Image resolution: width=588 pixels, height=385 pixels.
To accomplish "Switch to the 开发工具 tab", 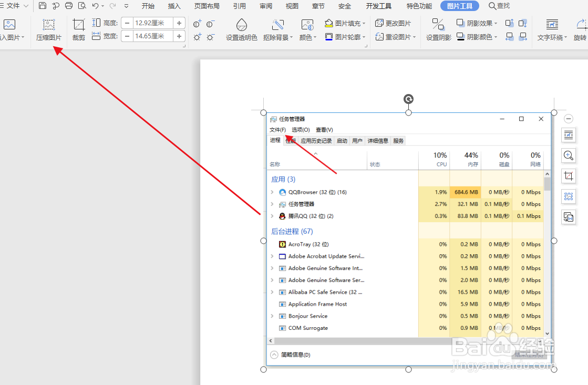I will 378,6.
